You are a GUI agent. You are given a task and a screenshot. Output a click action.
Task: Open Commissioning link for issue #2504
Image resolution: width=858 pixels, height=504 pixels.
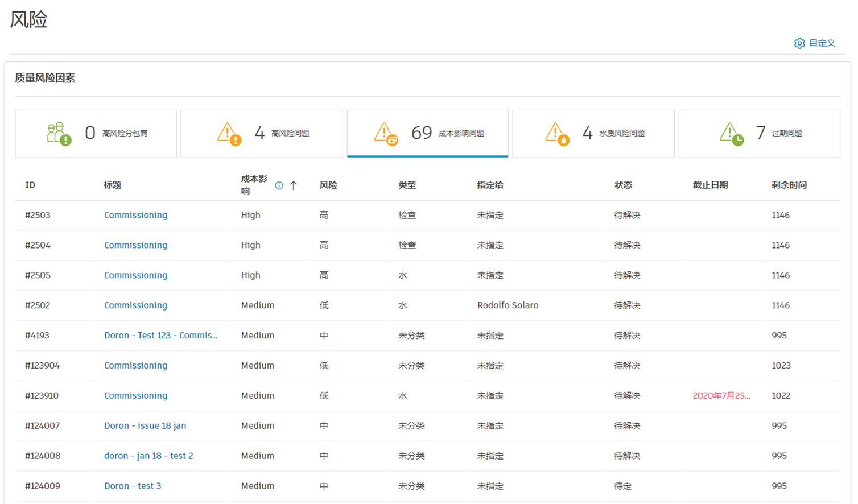[135, 245]
